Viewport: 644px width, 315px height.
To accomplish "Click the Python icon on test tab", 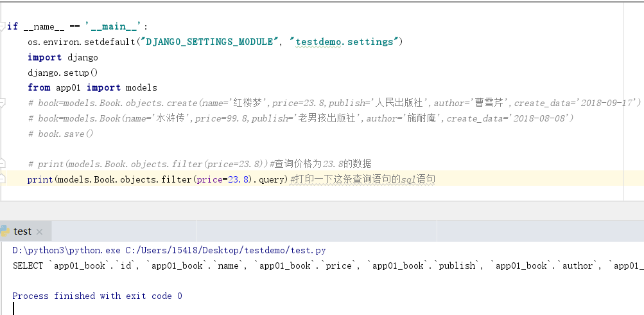I will [5, 231].
